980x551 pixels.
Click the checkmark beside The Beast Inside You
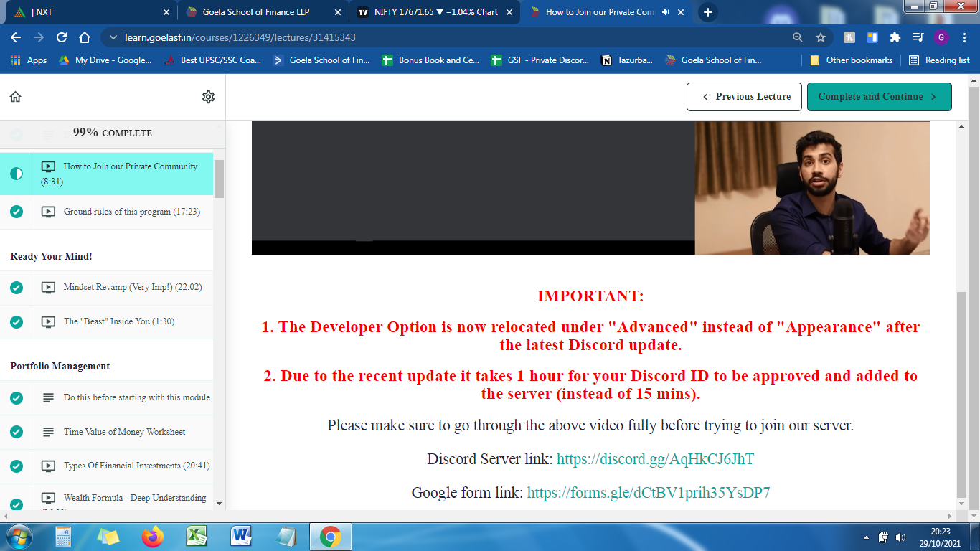click(17, 322)
